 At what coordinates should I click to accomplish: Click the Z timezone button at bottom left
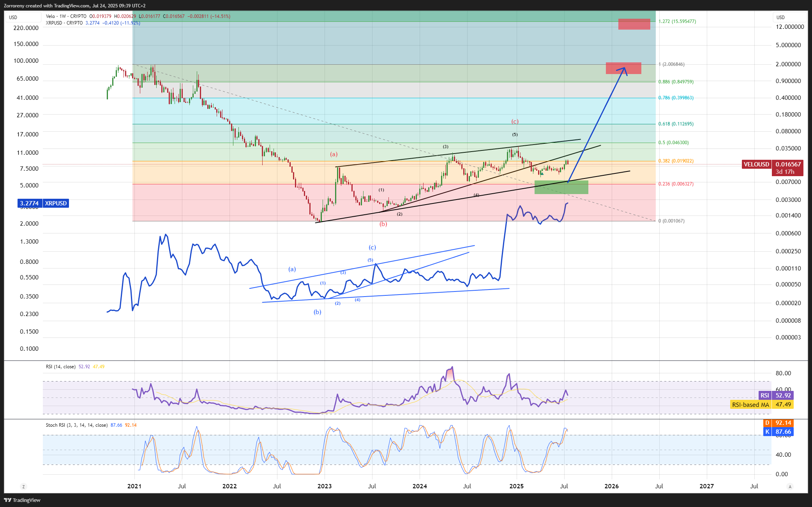click(23, 486)
